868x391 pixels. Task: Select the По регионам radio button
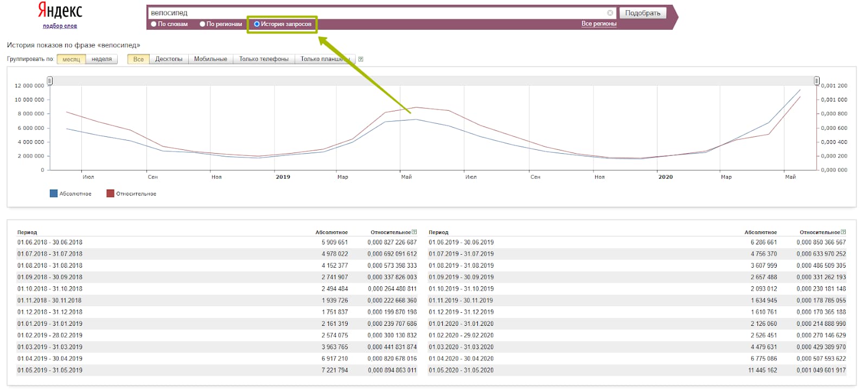[x=202, y=24]
